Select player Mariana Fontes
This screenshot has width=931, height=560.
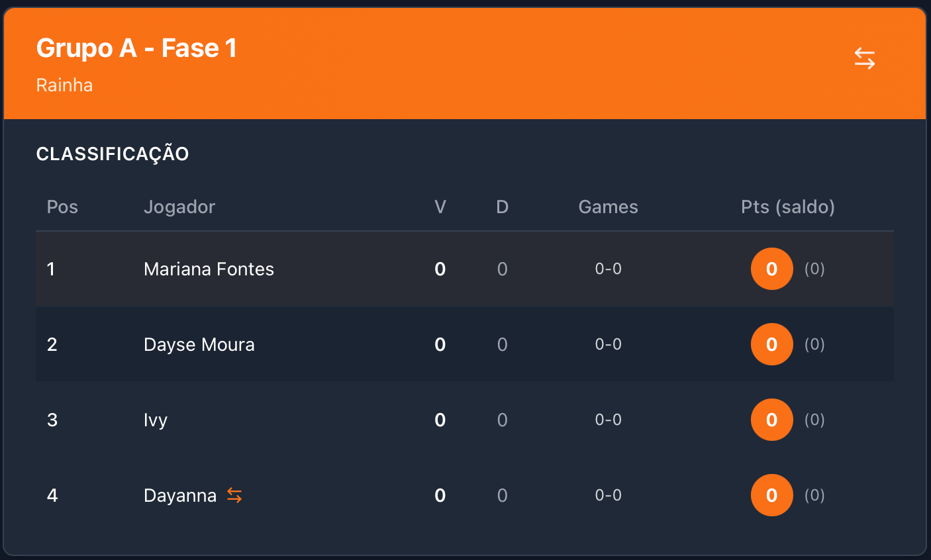click(x=209, y=269)
